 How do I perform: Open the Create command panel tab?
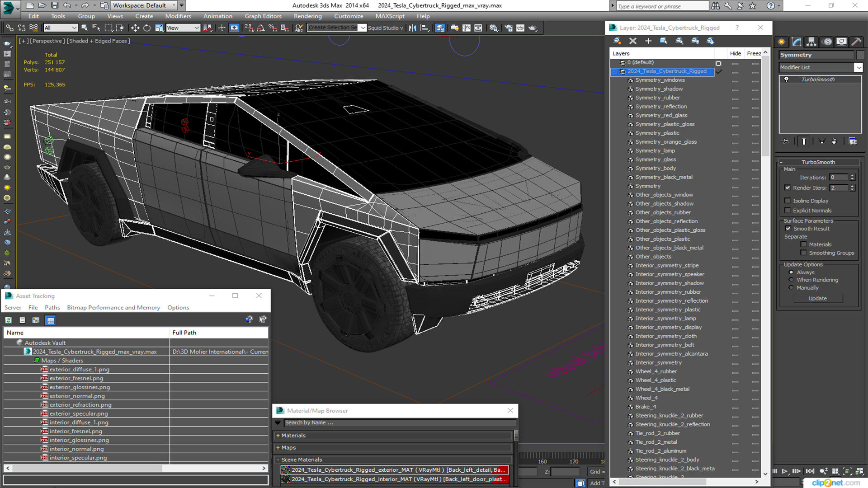pyautogui.click(x=782, y=42)
